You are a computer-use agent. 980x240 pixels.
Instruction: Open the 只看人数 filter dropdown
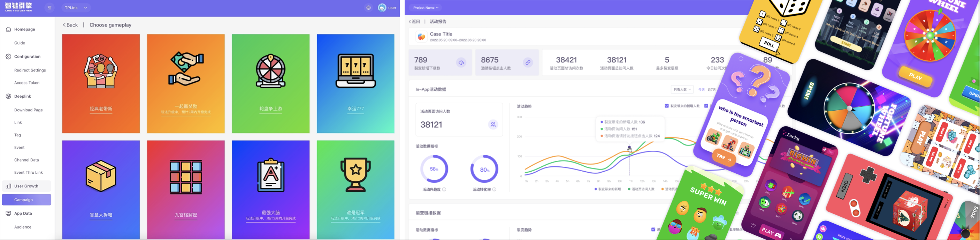click(682, 90)
